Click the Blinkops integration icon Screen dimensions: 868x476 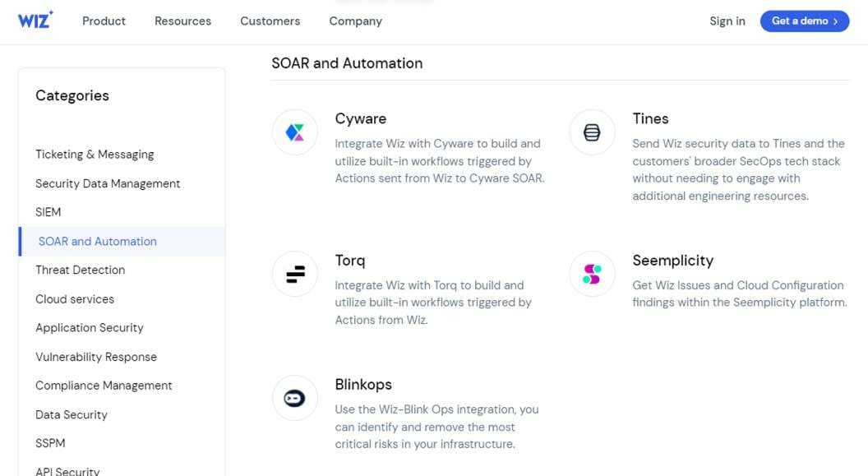click(x=294, y=398)
